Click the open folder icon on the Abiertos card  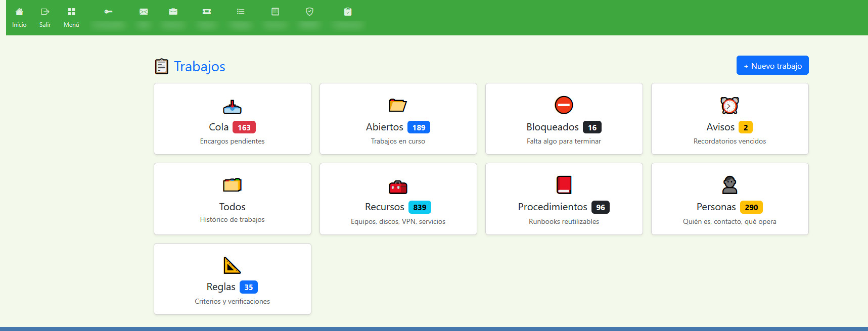tap(398, 105)
